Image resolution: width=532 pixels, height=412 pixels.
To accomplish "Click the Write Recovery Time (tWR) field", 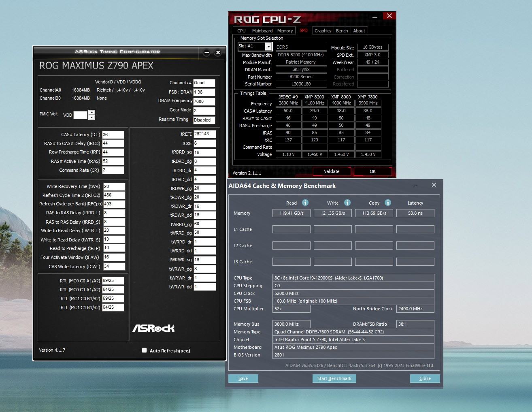I will click(x=114, y=186).
